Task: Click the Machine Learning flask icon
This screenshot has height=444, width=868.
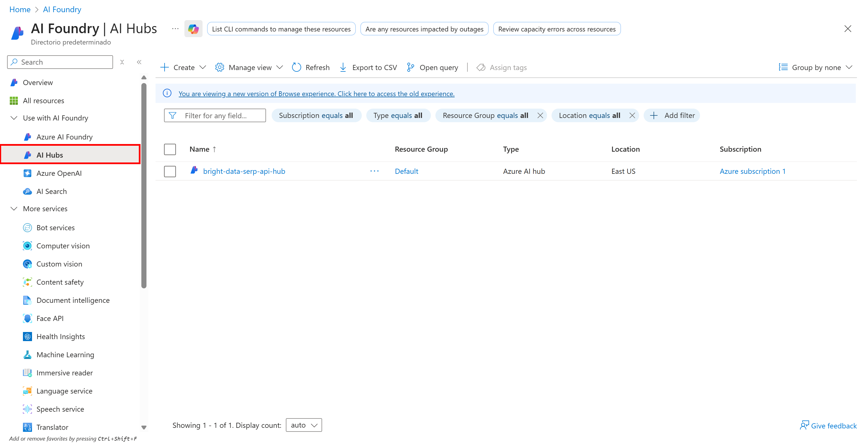Action: [x=27, y=355]
